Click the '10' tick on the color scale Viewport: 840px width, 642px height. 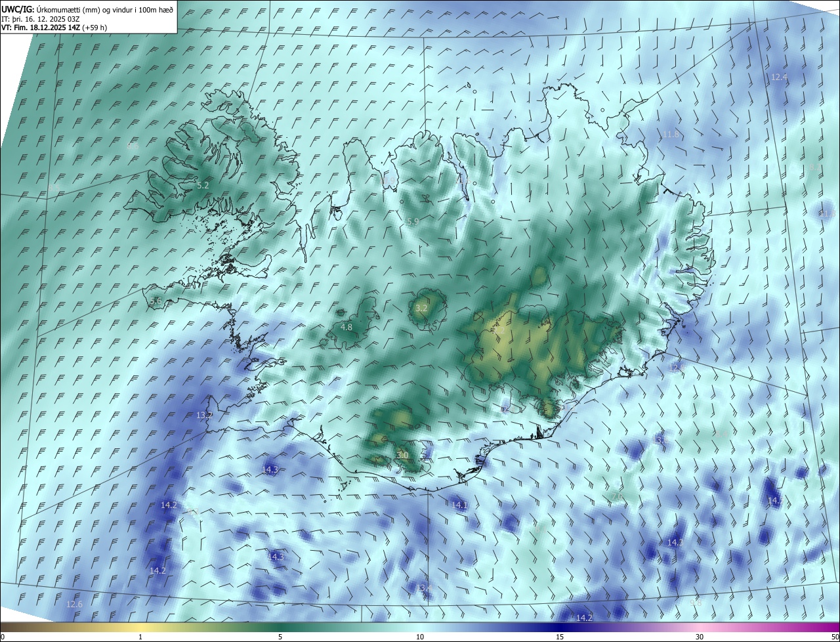click(420, 637)
